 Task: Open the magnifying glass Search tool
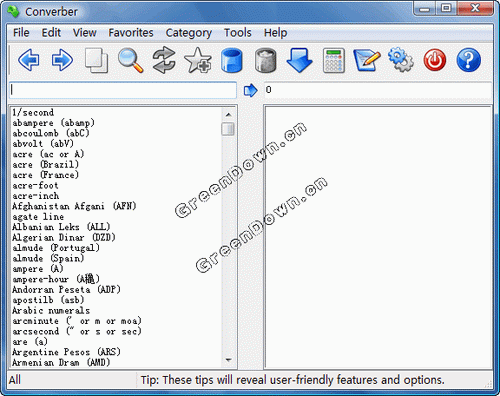tap(131, 60)
